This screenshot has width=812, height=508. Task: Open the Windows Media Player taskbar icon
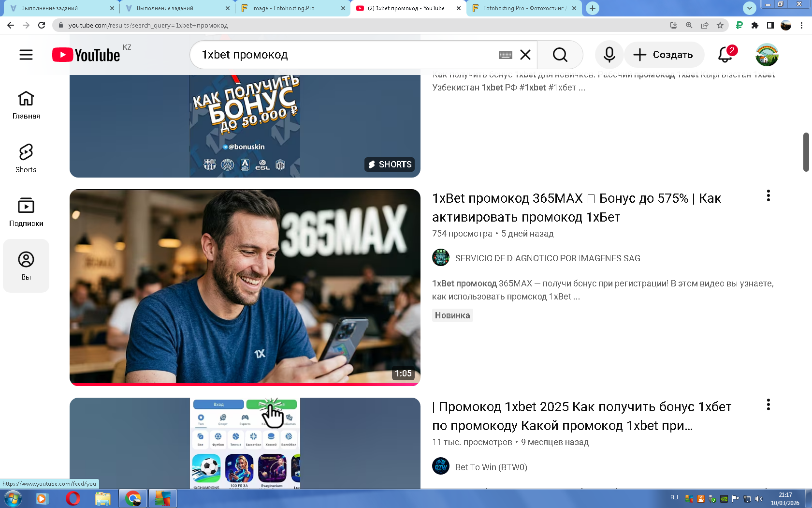click(43, 498)
